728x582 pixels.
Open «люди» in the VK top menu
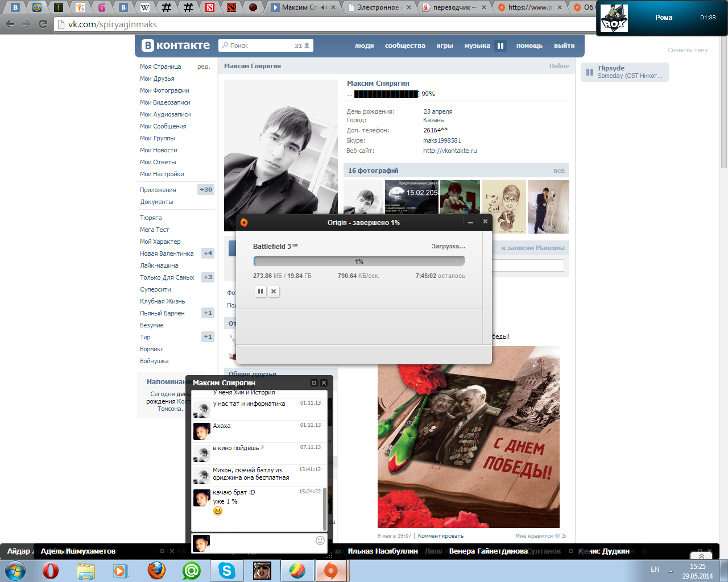(365, 46)
